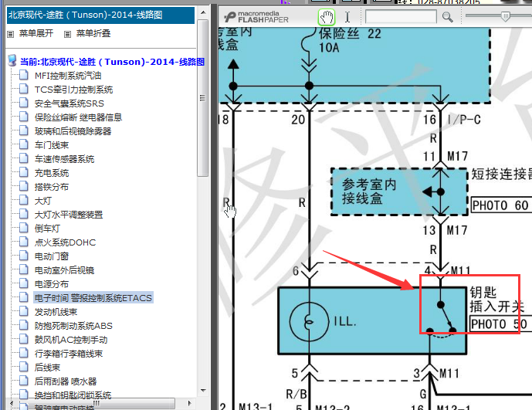Click the expand icon beside 菜单展开
This screenshot has width=532, height=410.
(11, 34)
